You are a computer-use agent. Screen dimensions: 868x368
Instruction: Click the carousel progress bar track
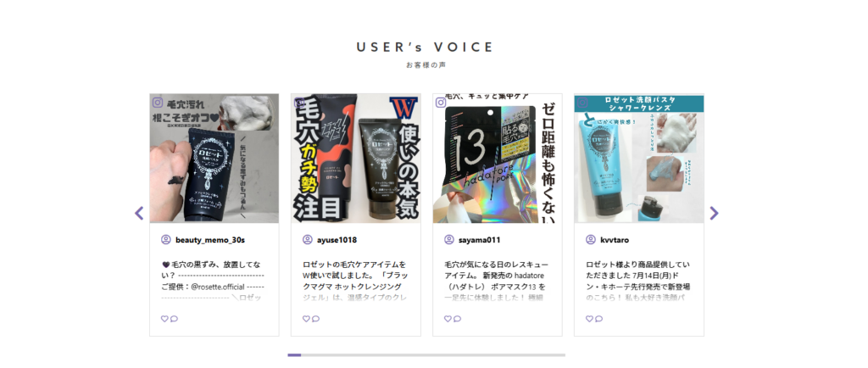click(x=426, y=355)
